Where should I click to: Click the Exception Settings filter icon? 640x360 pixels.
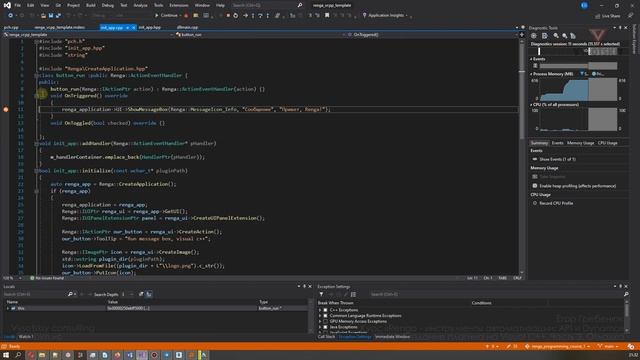click(321, 294)
